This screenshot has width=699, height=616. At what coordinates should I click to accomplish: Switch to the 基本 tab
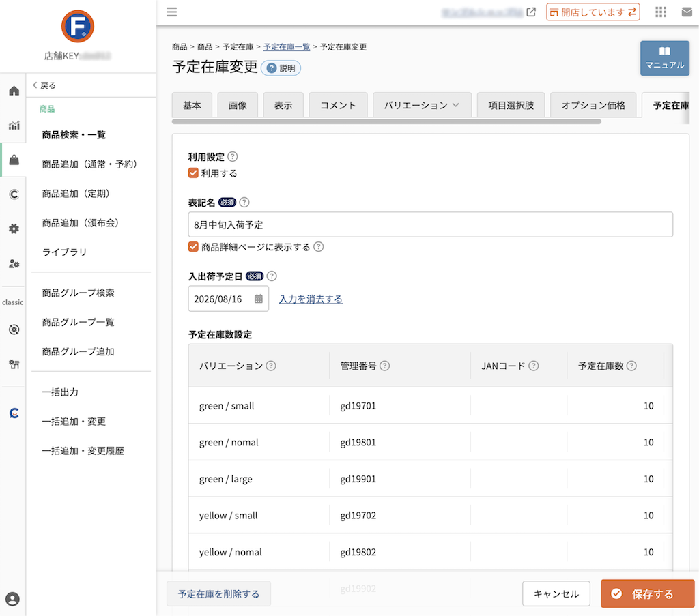click(x=192, y=105)
